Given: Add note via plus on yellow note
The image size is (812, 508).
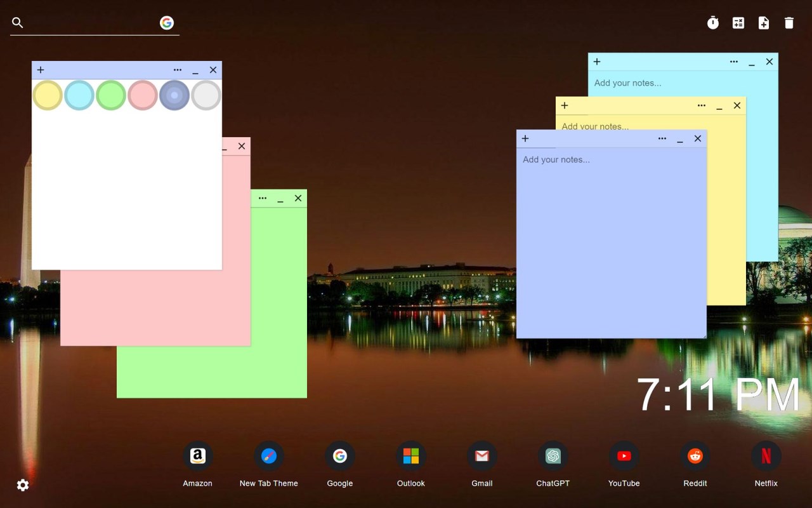Looking at the screenshot, I should pyautogui.click(x=565, y=105).
